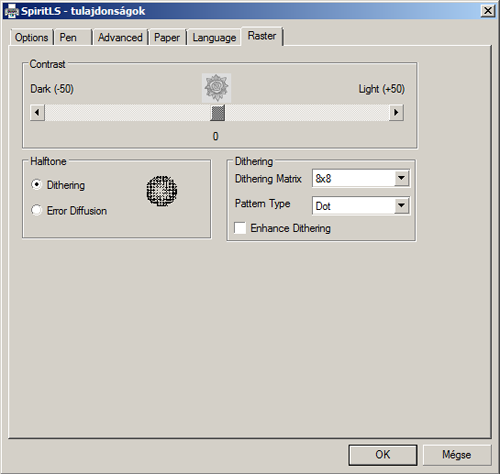Open the Pattern Type dropdown arrow
500x474 pixels.
pos(402,206)
